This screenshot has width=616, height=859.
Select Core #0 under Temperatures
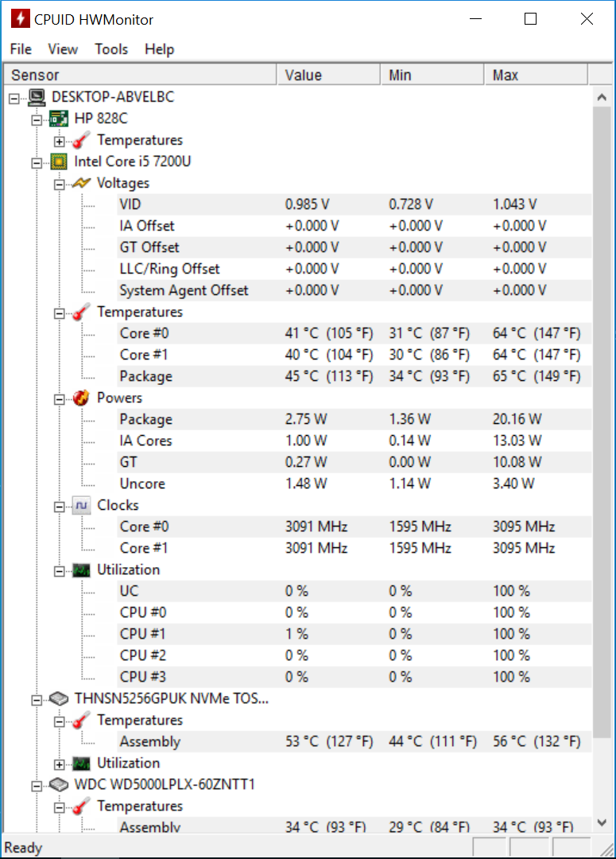click(x=354, y=333)
